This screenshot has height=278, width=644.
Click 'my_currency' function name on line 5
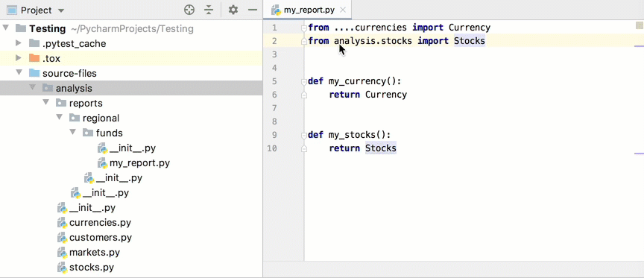[357, 81]
